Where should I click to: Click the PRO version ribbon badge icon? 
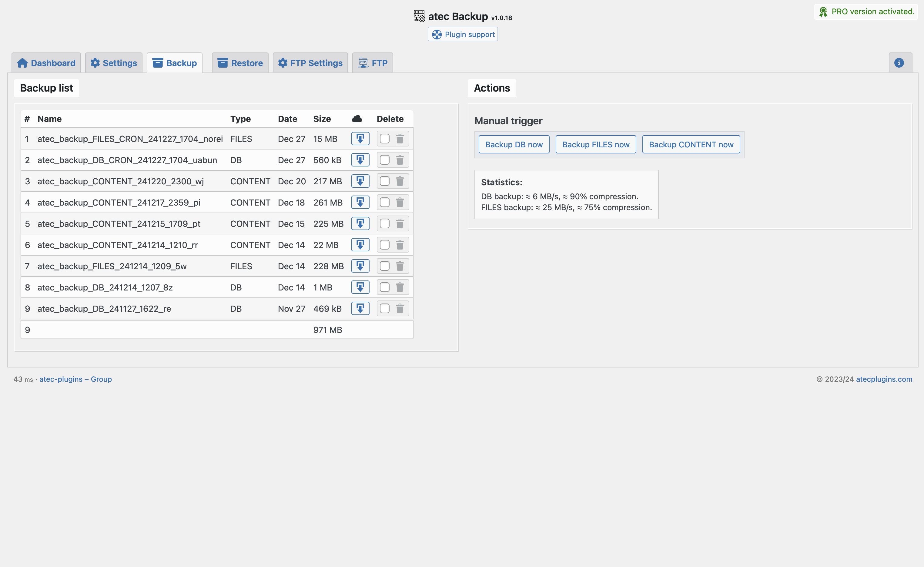click(823, 12)
